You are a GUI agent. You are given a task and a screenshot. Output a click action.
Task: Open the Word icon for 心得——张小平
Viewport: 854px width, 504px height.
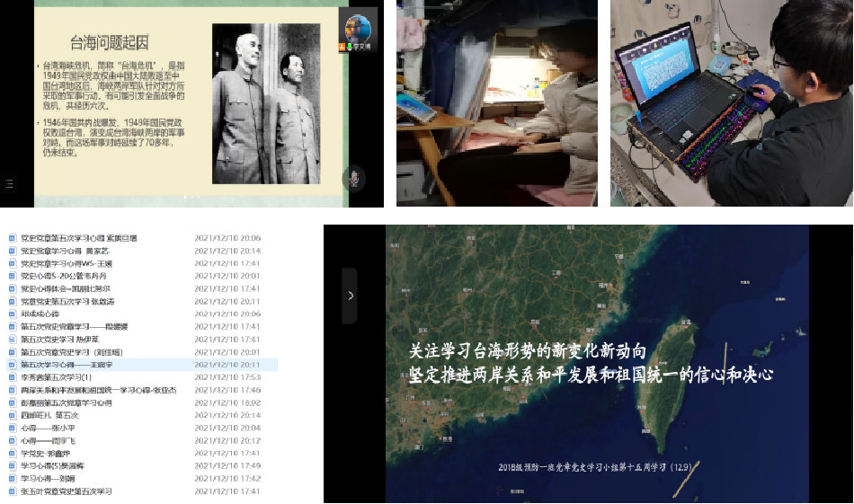[x=12, y=428]
